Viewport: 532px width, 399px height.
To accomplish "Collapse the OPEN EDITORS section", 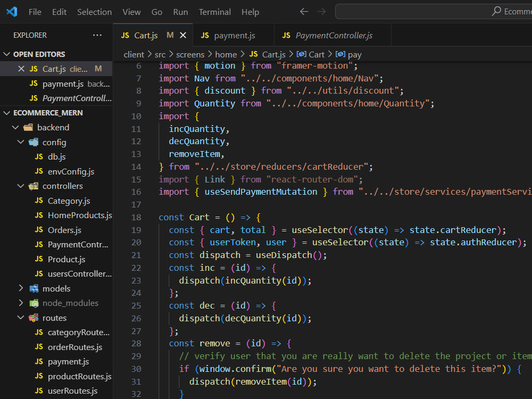I will click(x=7, y=54).
